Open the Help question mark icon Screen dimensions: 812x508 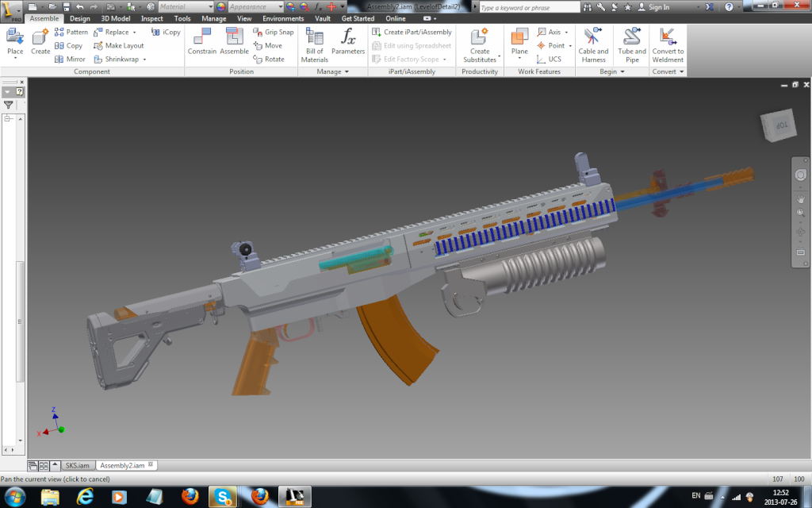[729, 7]
